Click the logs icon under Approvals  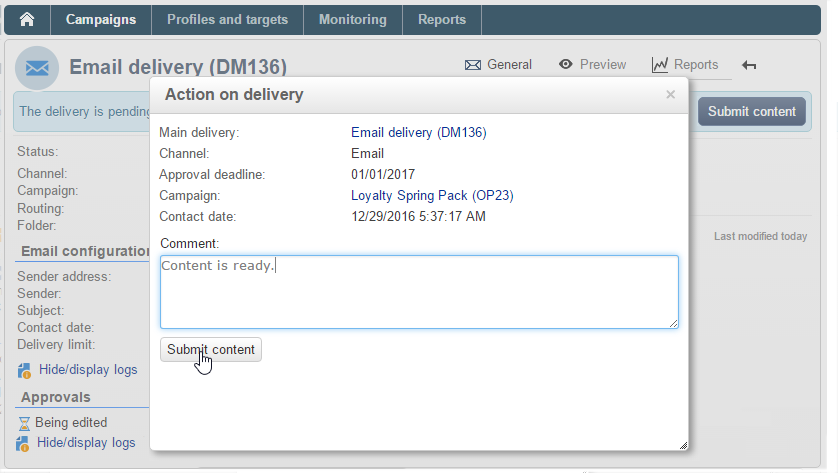pos(22,444)
